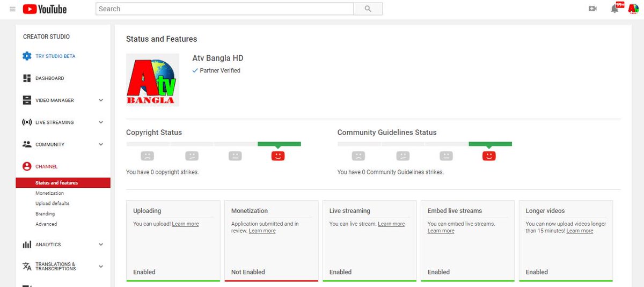The width and height of the screenshot is (644, 287).
Task: Expand the Analytics section
Action: [101, 245]
